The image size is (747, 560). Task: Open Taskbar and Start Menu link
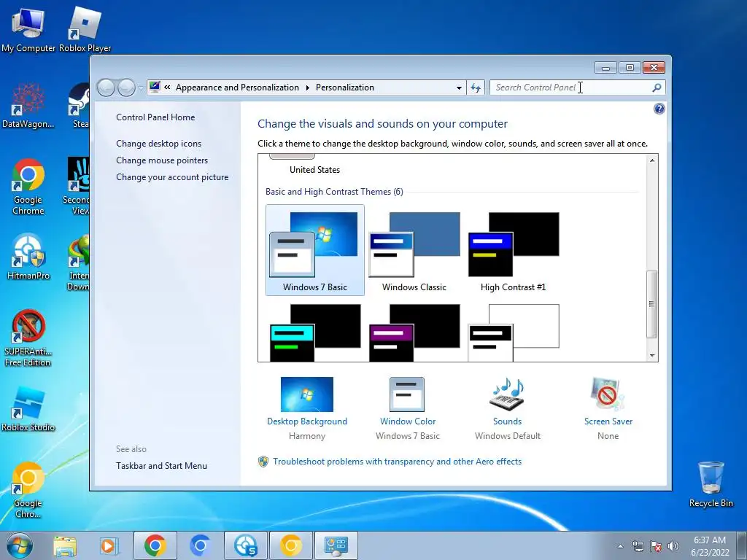tap(161, 466)
